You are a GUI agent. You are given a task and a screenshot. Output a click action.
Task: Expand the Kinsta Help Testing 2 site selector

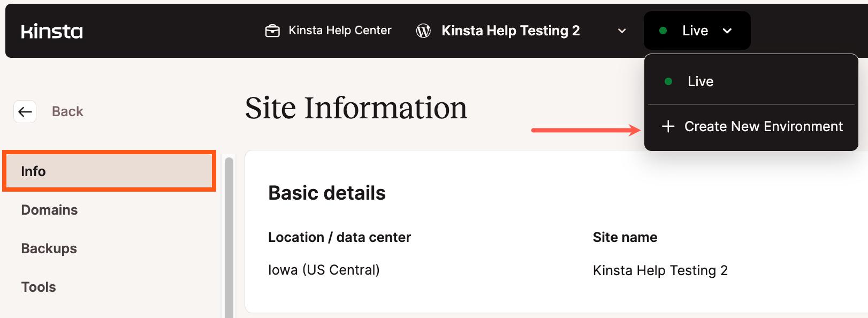(x=621, y=31)
